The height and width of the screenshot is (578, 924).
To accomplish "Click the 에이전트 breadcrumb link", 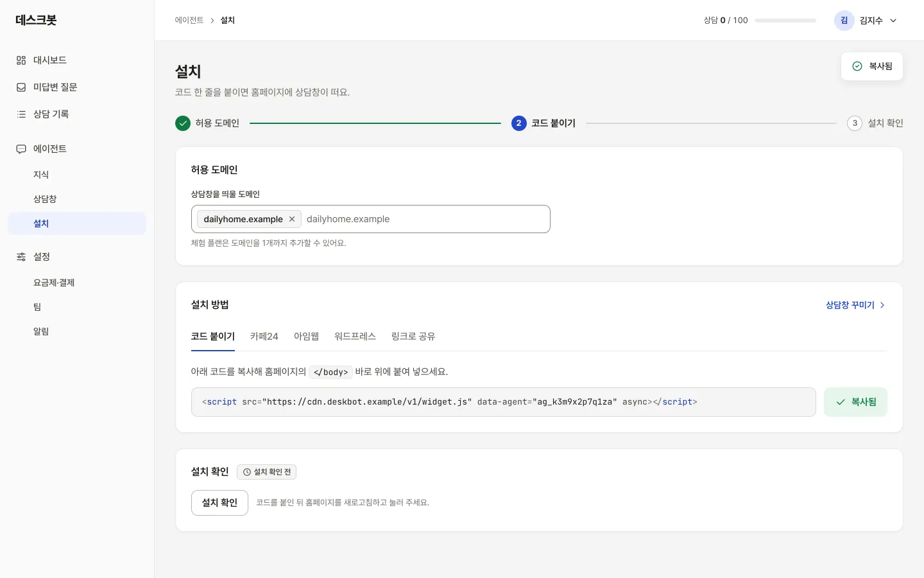I will coord(189,21).
